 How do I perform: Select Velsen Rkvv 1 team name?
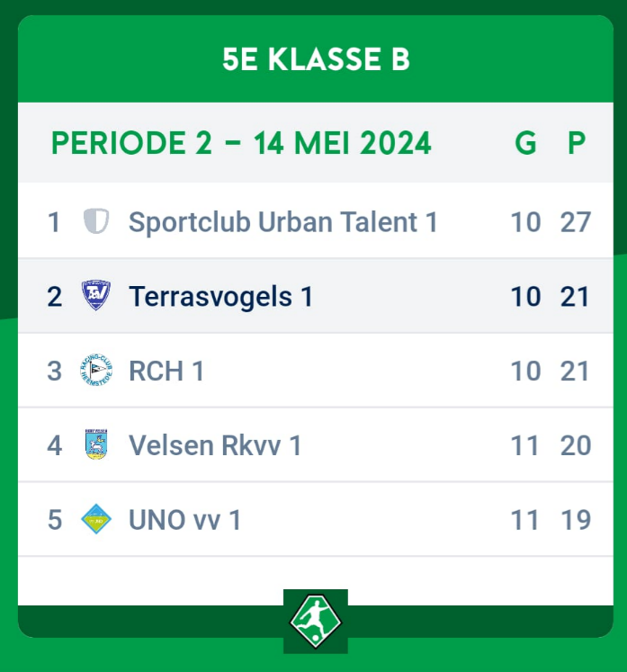coord(215,444)
